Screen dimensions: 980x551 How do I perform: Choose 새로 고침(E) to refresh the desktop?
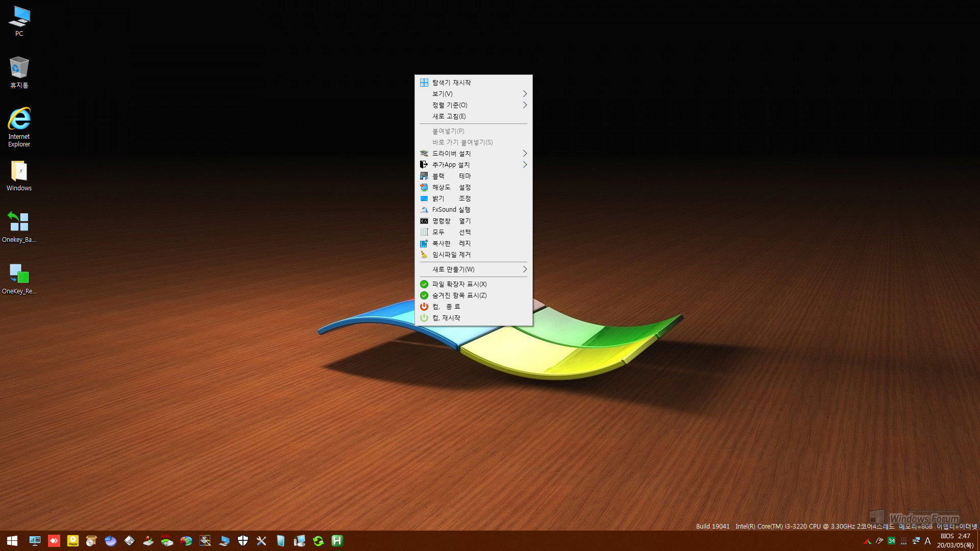[x=473, y=116]
